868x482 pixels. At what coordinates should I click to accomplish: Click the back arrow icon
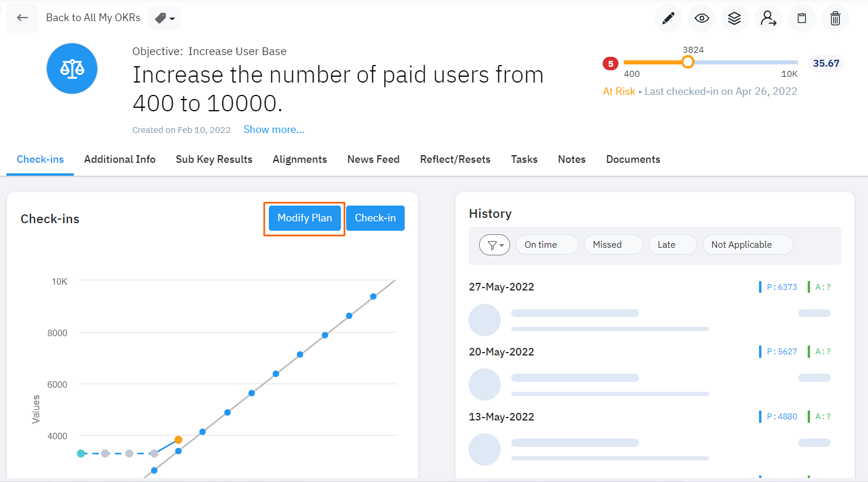(22, 18)
